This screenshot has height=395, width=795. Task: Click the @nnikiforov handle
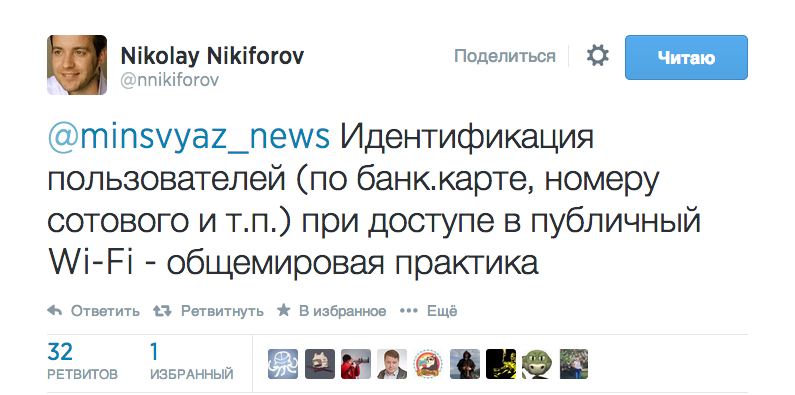pos(170,80)
